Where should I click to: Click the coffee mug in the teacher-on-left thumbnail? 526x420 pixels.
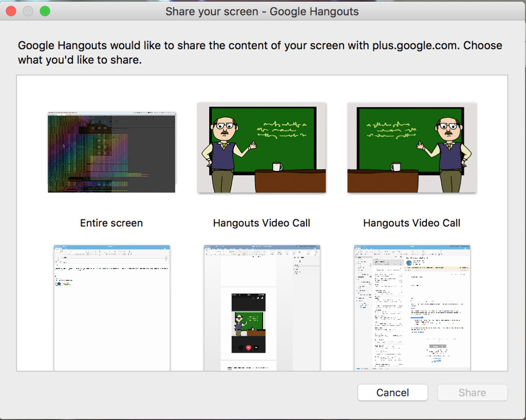277,166
